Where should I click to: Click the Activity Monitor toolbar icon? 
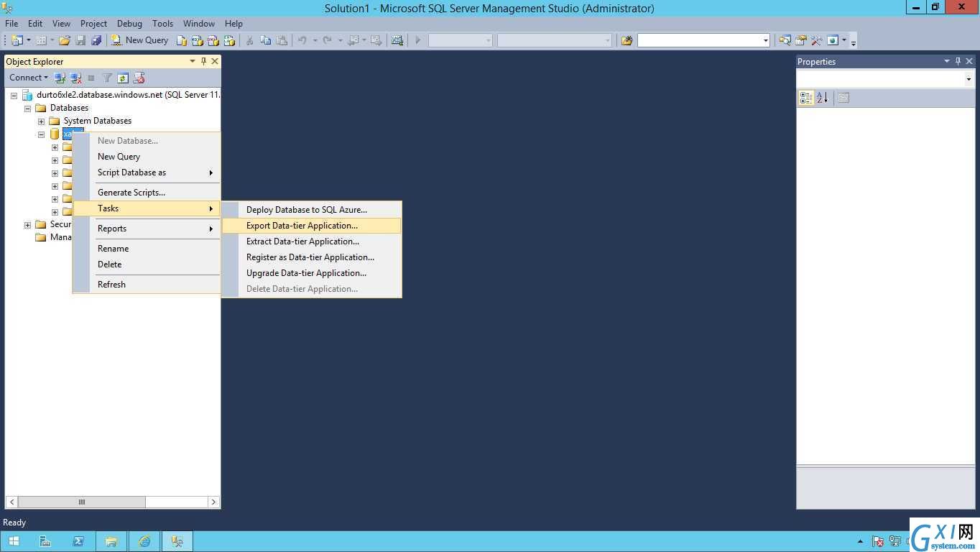click(397, 40)
